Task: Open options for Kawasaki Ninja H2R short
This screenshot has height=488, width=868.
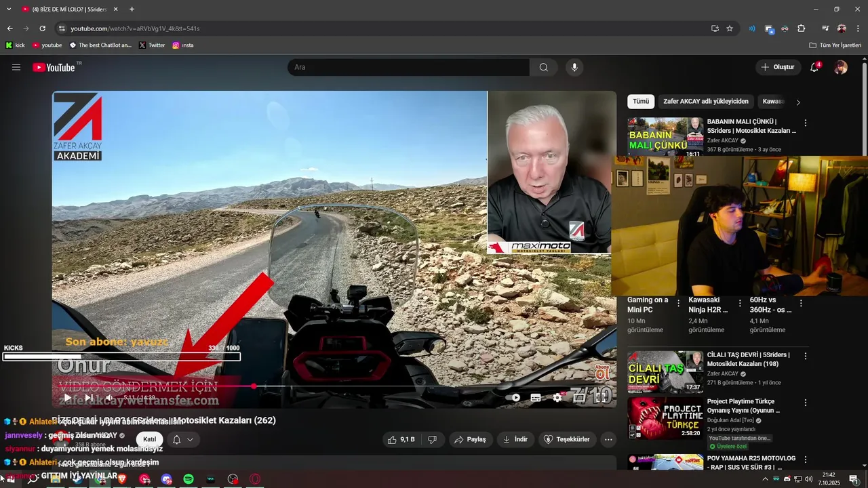Action: (740, 304)
